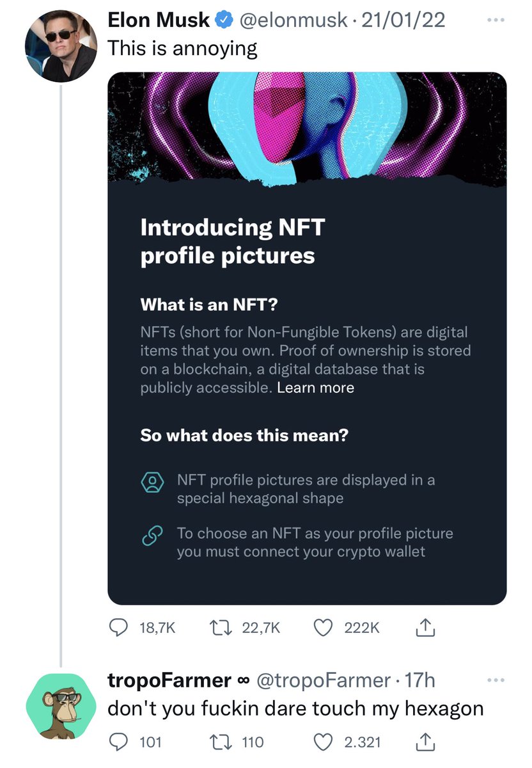Open Elon Musk's profile picture
532x768 pixels.
pos(61,47)
